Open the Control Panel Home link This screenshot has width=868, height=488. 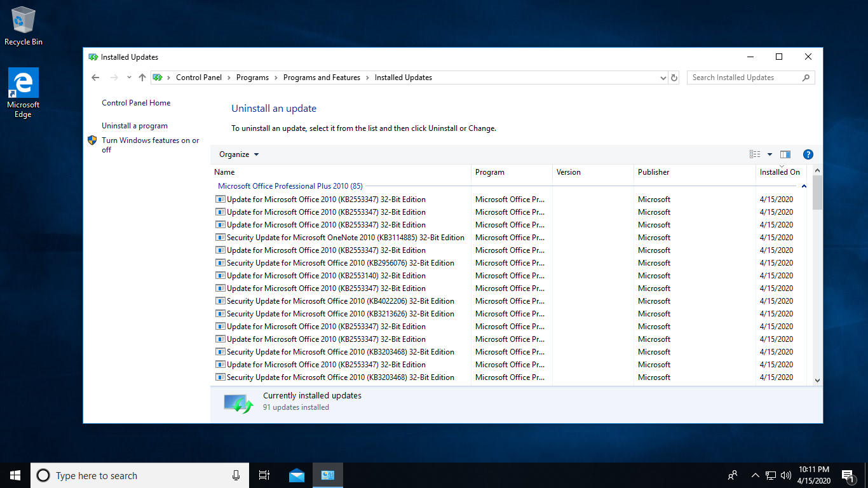coord(136,103)
